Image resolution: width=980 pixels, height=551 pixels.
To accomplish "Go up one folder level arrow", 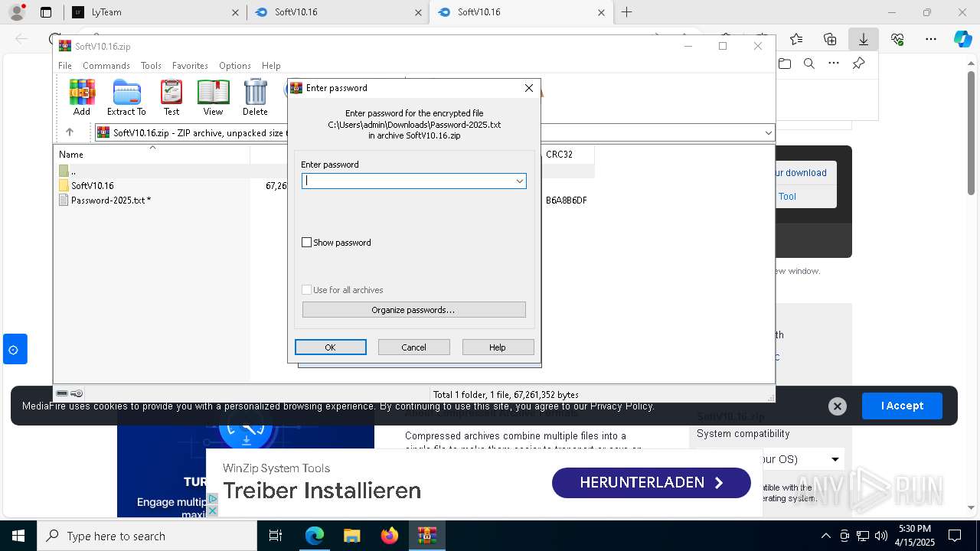I will click(70, 132).
